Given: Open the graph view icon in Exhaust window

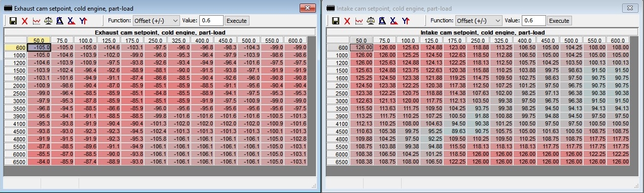Looking at the screenshot, I should point(36,21).
